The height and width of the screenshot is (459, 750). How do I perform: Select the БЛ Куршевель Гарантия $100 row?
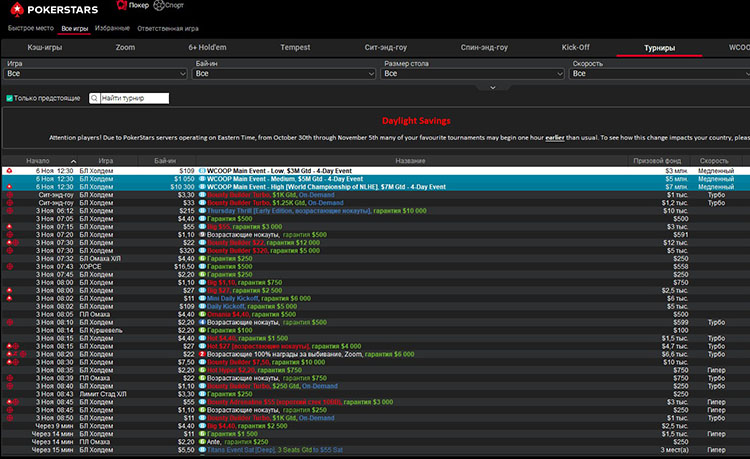(376, 330)
